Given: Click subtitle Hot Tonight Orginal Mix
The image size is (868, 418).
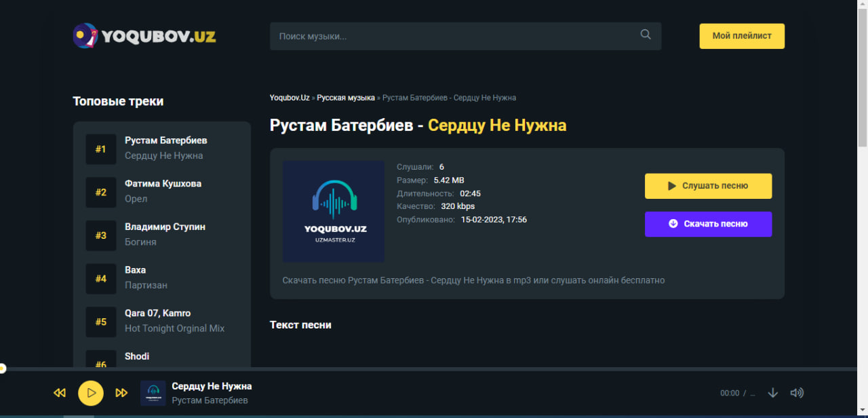Looking at the screenshot, I should 174,328.
